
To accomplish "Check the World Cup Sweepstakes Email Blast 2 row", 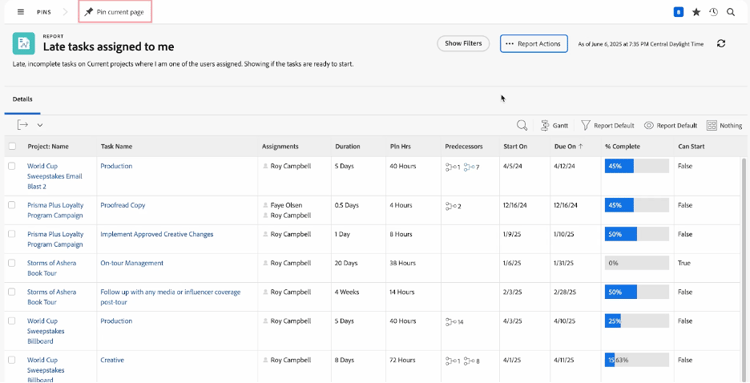I will (x=12, y=166).
